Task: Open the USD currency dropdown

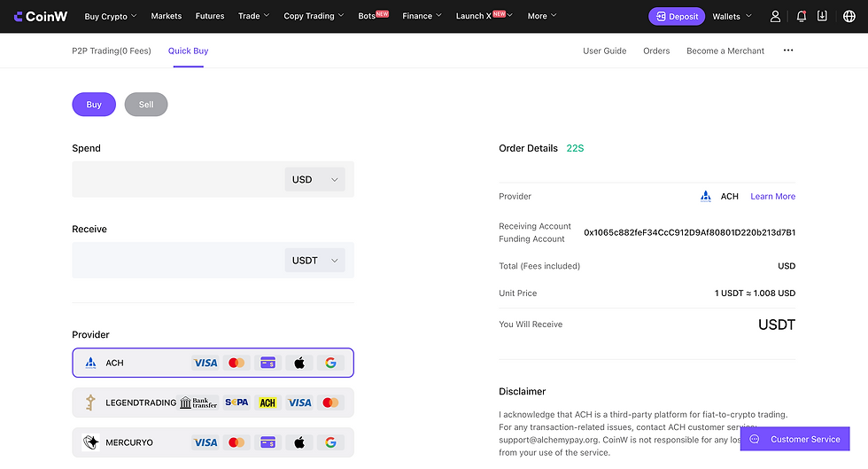Action: click(315, 179)
